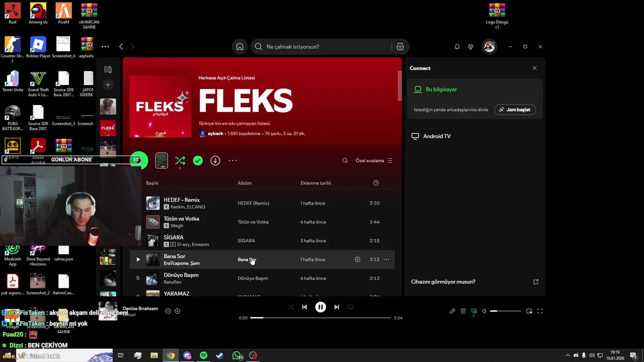Viewport: 644px width, 362px height.
Task: Add 'Bana Sor' to Liked Songs
Action: pyautogui.click(x=357, y=259)
